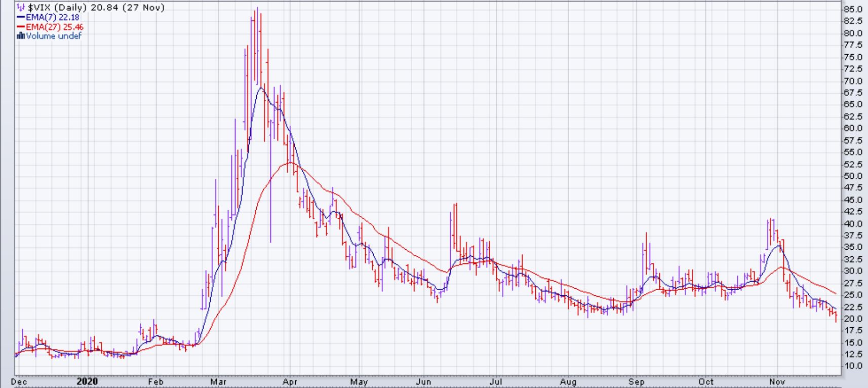Viewport: 868px width, 388px height.
Task: Select the EMA(27) 25.46 legend entry
Action: (55, 27)
